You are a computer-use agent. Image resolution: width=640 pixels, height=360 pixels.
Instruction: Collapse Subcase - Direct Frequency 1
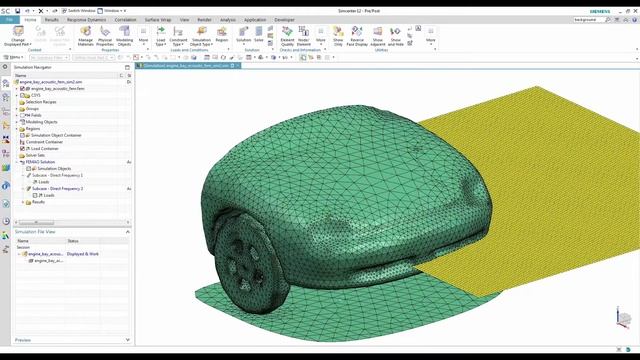click(23, 175)
